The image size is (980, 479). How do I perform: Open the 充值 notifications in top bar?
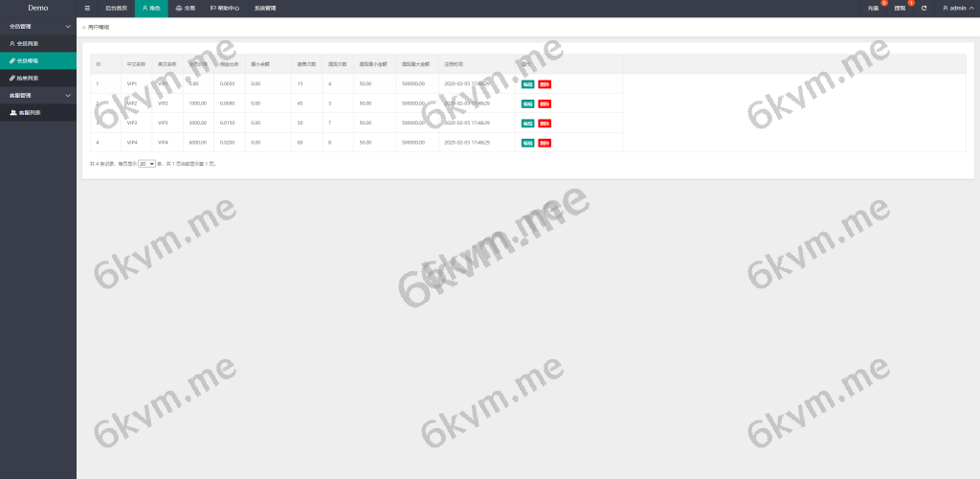(873, 8)
